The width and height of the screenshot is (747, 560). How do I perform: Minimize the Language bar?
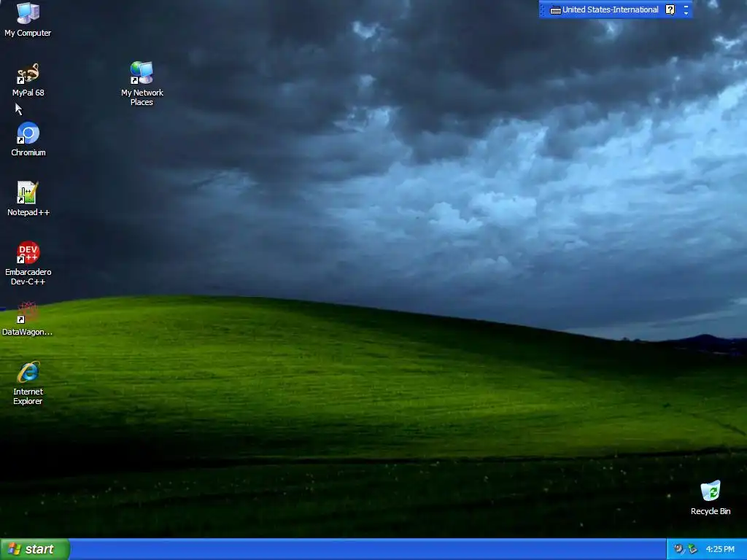coord(686,6)
